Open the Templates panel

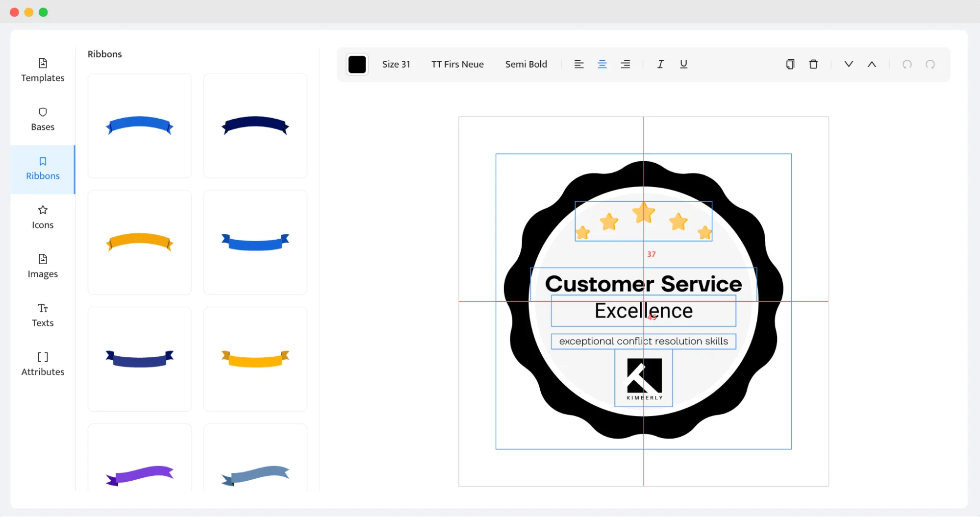point(43,71)
